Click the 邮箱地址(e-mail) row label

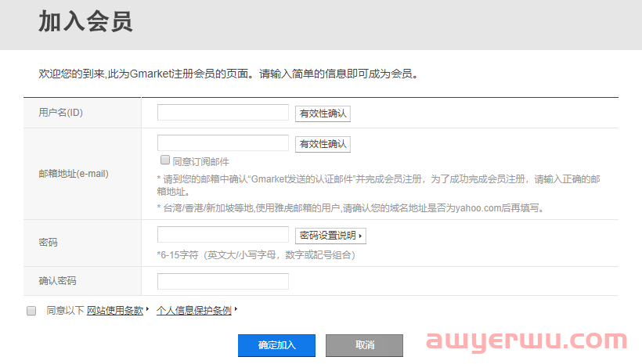[74, 174]
